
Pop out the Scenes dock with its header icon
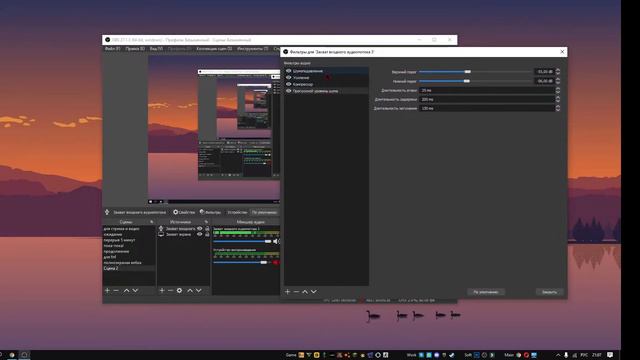coord(152,222)
